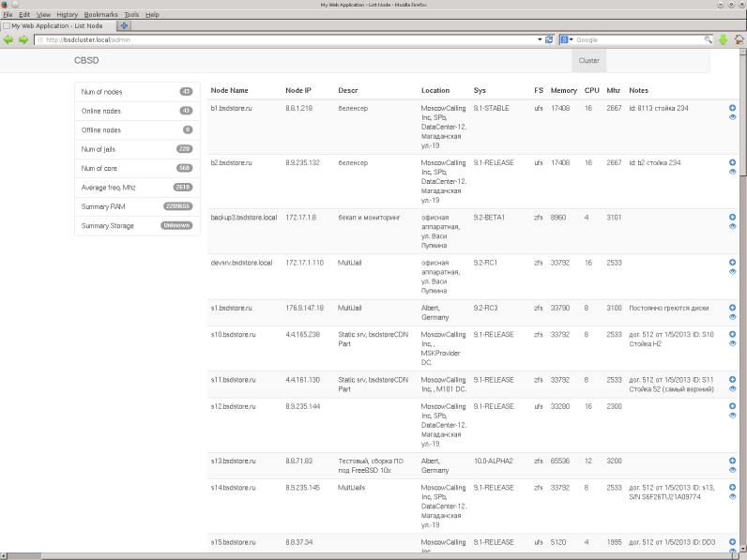Click the Online nodes item
This screenshot has width=747, height=560.
pyautogui.click(x=137, y=111)
